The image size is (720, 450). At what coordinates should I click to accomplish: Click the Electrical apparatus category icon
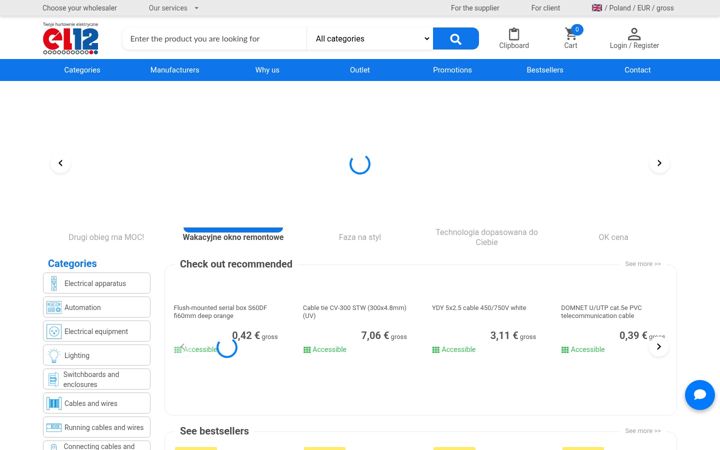54,283
